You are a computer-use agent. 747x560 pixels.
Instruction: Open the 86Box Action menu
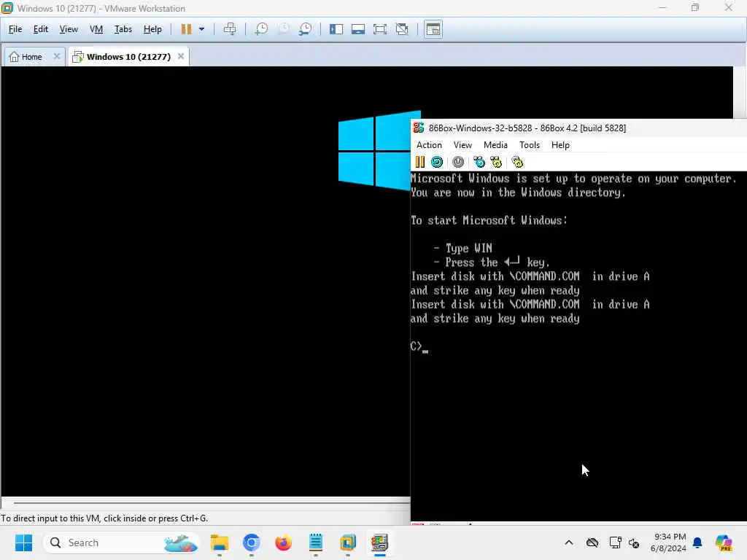pos(429,145)
